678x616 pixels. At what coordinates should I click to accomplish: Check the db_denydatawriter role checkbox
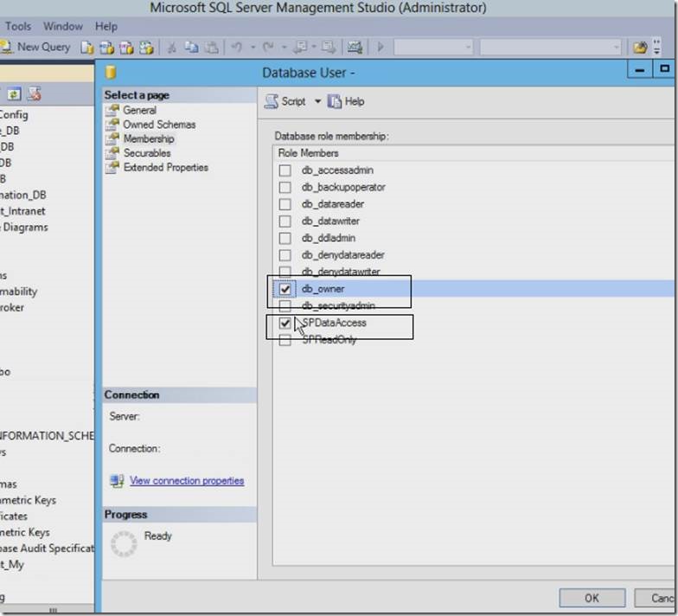click(285, 272)
